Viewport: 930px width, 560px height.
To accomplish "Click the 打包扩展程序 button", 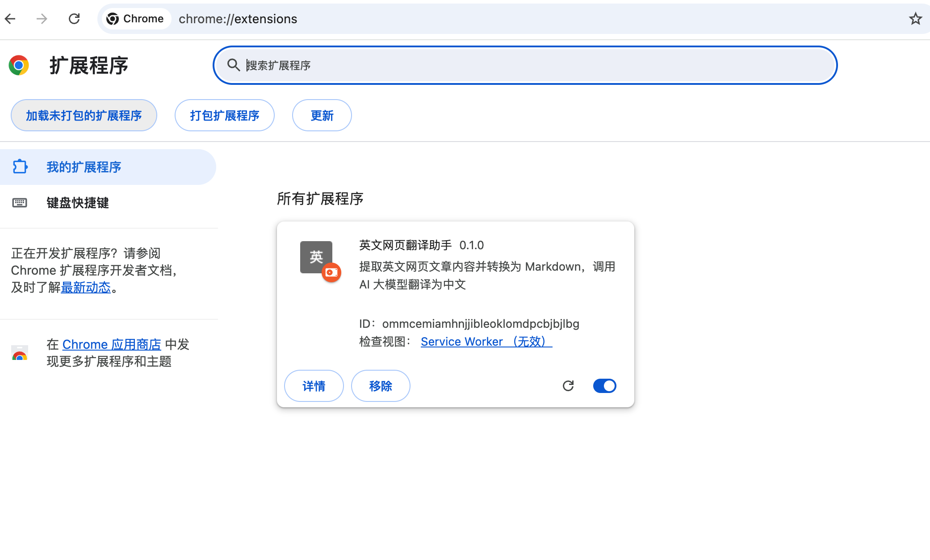I will pos(225,115).
